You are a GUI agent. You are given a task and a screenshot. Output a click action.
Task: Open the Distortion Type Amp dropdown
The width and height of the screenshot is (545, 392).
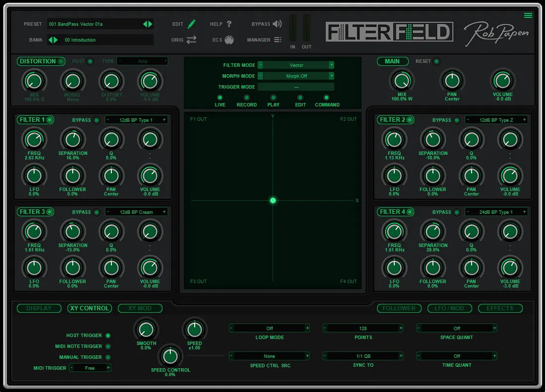click(143, 61)
